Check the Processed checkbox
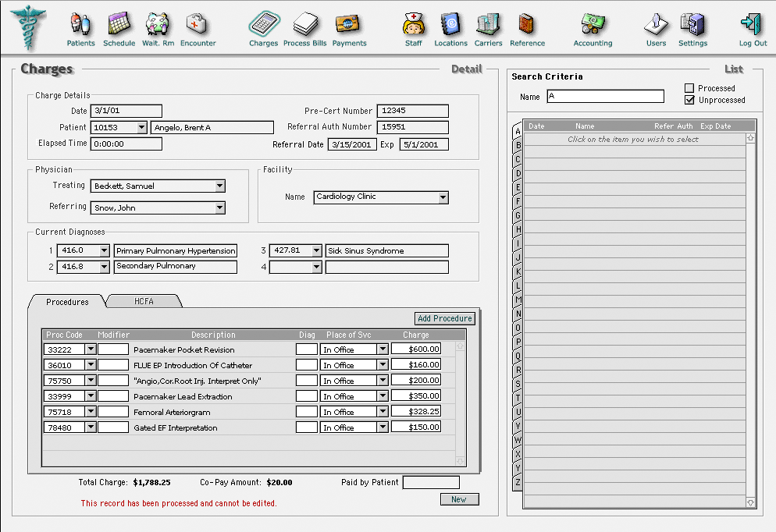 tap(689, 88)
